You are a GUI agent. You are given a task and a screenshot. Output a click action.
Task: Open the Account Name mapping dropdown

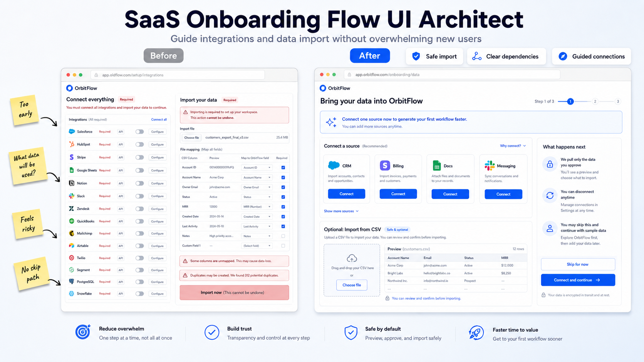(257, 177)
